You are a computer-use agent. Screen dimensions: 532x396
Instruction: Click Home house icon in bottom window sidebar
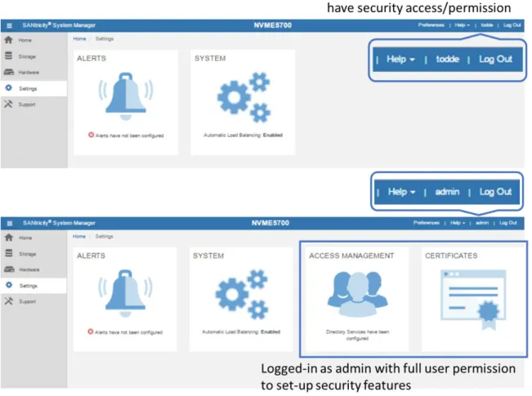pyautogui.click(x=9, y=238)
